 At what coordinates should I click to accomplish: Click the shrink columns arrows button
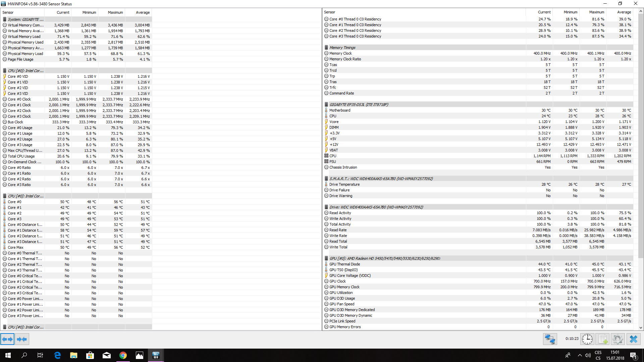click(x=22, y=339)
